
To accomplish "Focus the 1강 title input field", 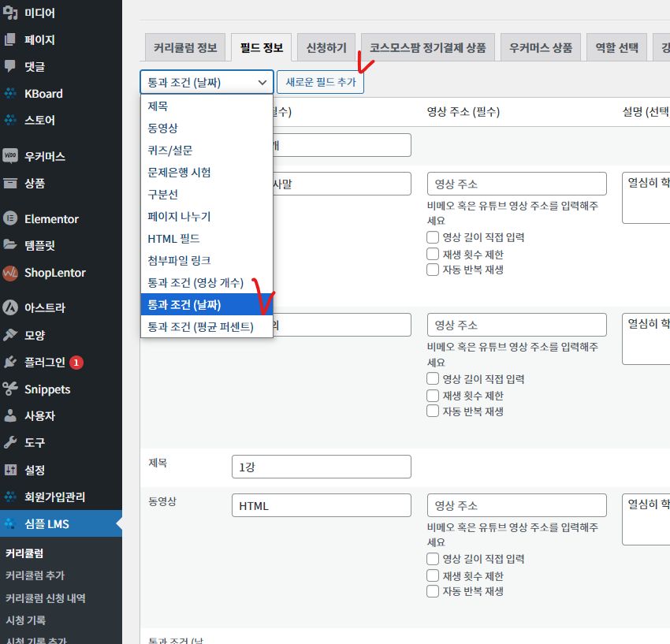I will pos(322,467).
